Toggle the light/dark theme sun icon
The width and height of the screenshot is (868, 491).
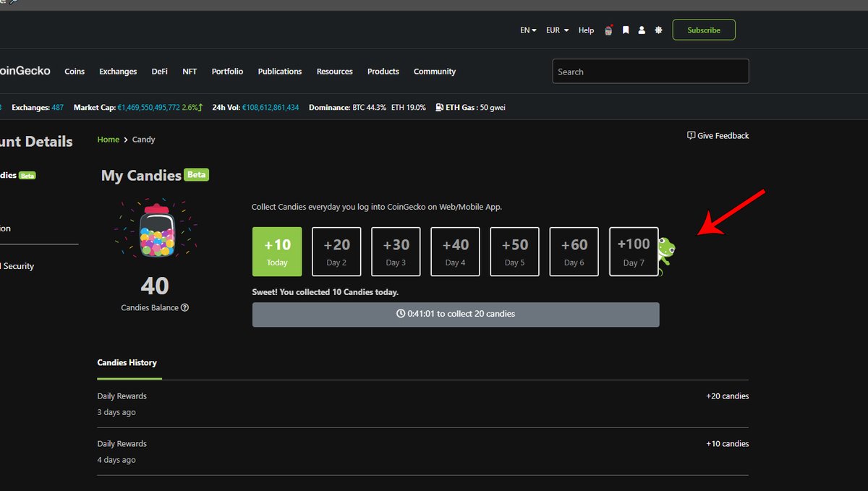(x=658, y=30)
